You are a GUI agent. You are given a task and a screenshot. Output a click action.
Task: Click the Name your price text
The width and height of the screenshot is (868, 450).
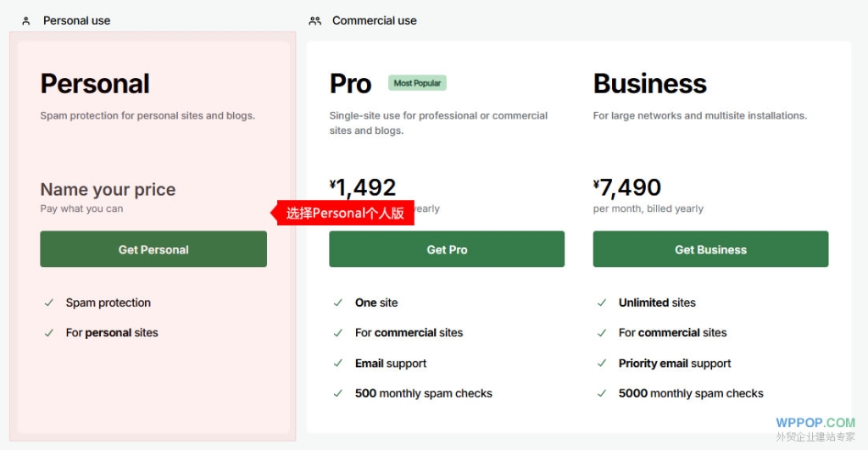click(108, 190)
